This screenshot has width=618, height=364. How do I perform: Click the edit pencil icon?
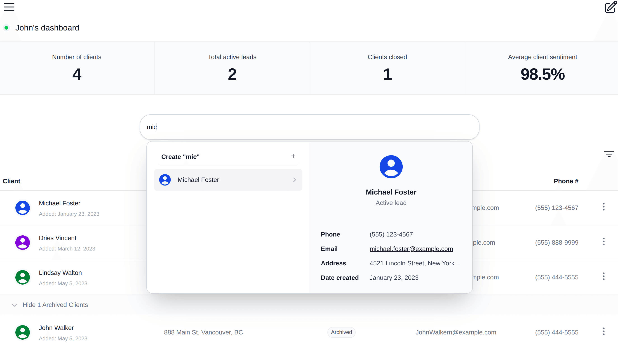point(611,7)
